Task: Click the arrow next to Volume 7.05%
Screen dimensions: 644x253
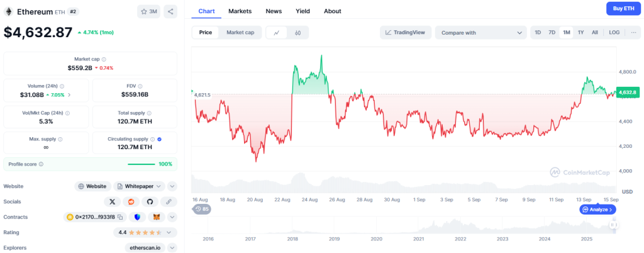Action: pos(69,95)
